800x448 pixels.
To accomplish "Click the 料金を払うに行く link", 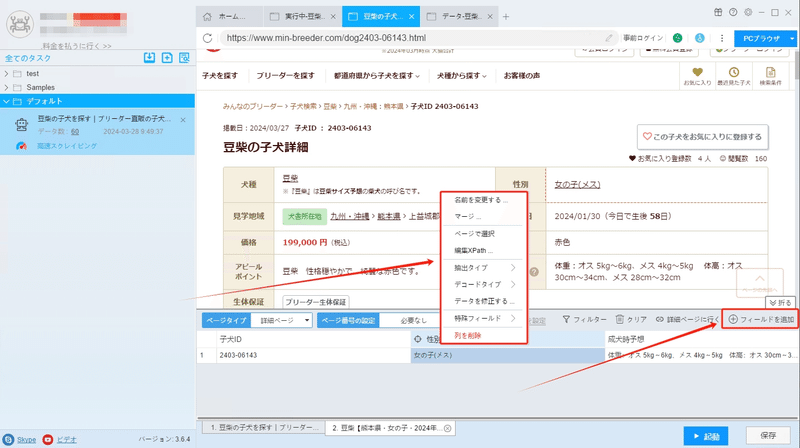I will pos(77,46).
